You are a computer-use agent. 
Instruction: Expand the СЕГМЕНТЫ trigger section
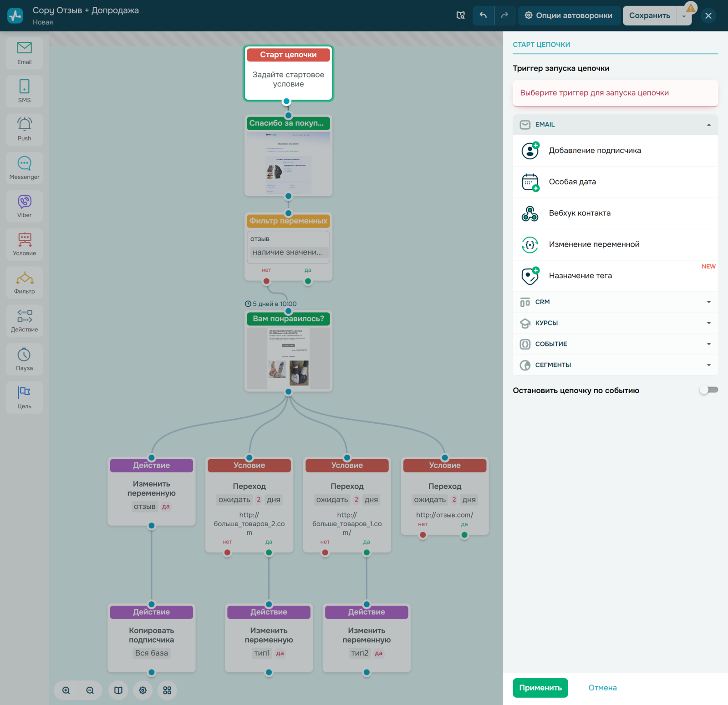point(615,365)
